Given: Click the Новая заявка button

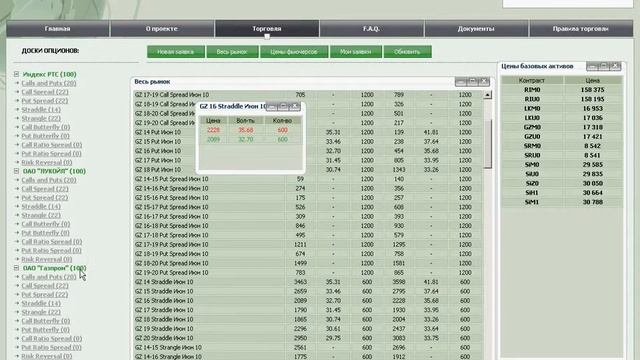Looking at the screenshot, I should [x=176, y=52].
